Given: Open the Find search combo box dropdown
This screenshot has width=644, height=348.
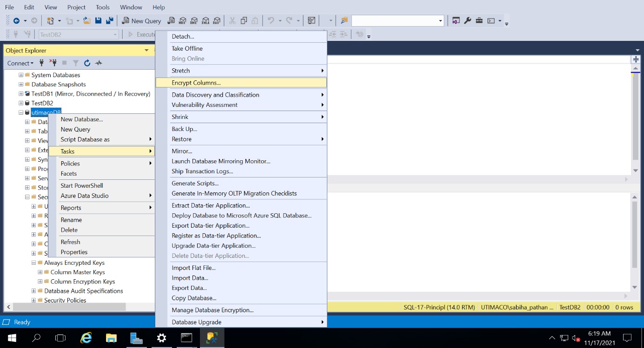Looking at the screenshot, I should 440,20.
